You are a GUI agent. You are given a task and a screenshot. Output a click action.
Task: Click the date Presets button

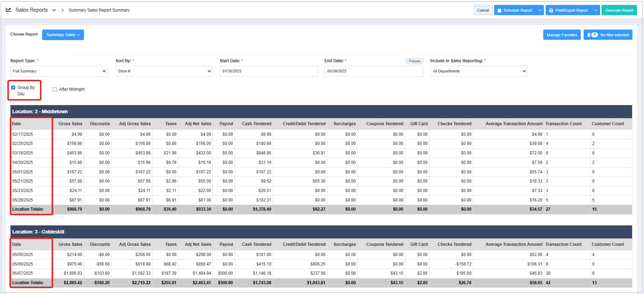coord(414,61)
